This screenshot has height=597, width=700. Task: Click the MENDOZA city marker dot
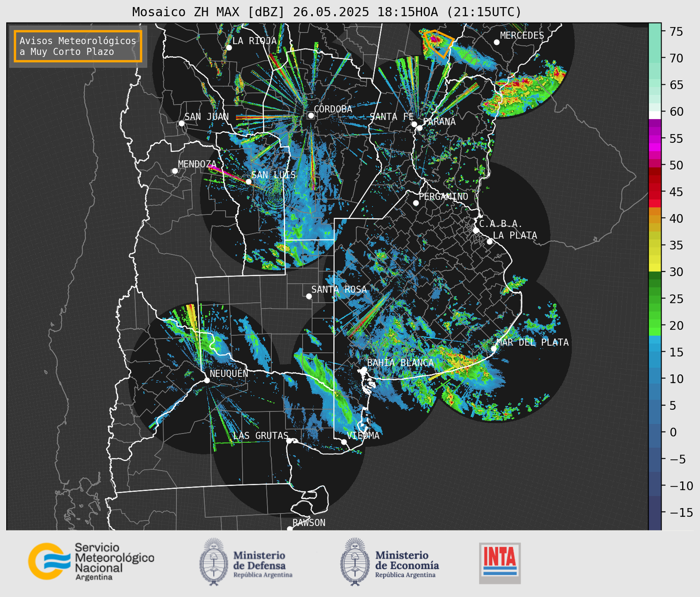coord(175,171)
